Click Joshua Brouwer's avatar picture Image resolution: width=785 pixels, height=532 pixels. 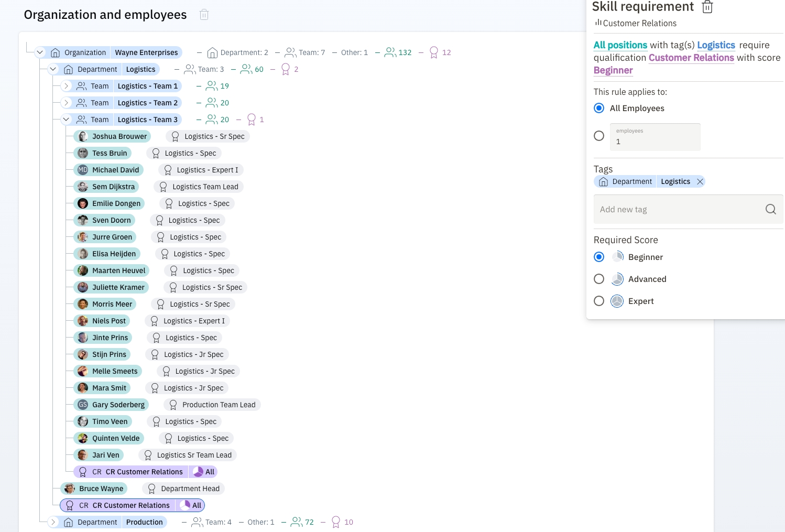point(83,136)
